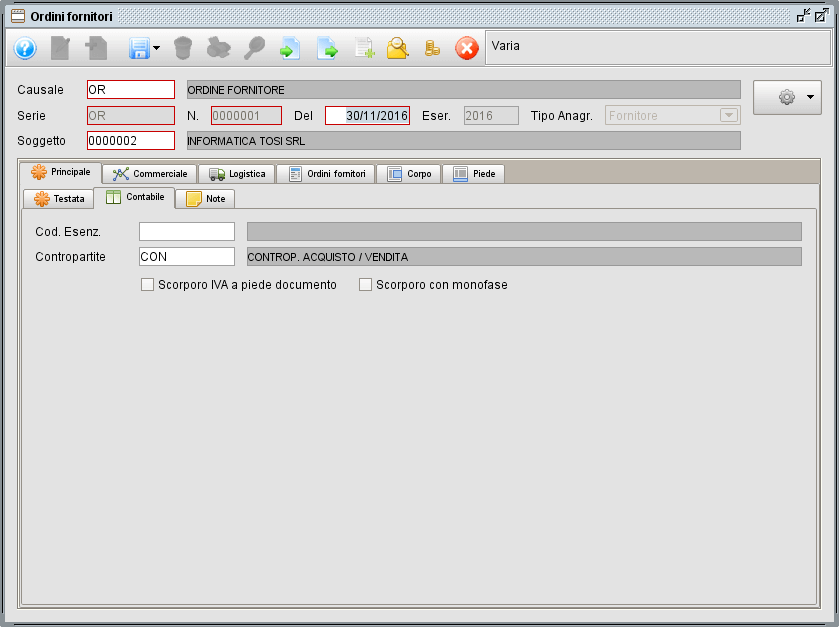
Task: Switch to the Note tab
Action: pyautogui.click(x=204, y=198)
